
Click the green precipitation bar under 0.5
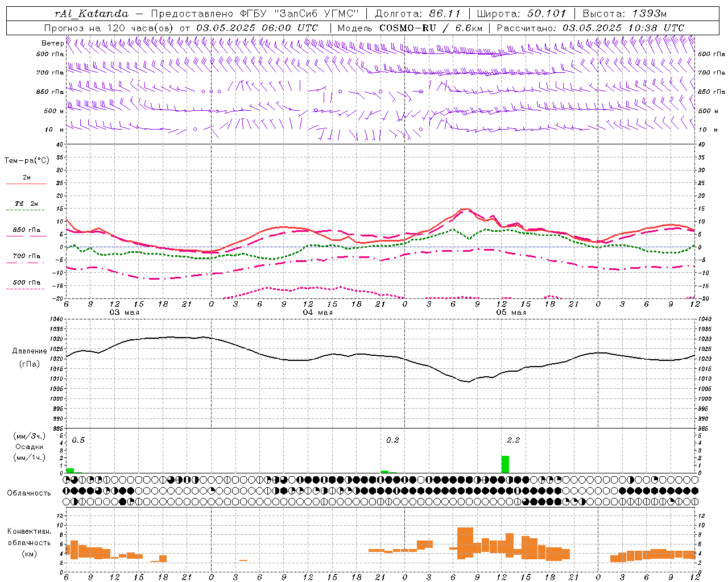(70, 471)
